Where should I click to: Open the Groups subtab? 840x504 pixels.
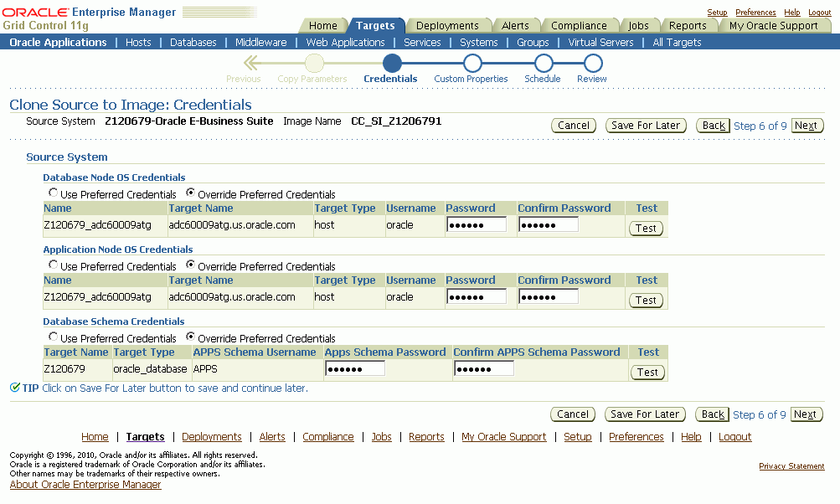pos(533,43)
